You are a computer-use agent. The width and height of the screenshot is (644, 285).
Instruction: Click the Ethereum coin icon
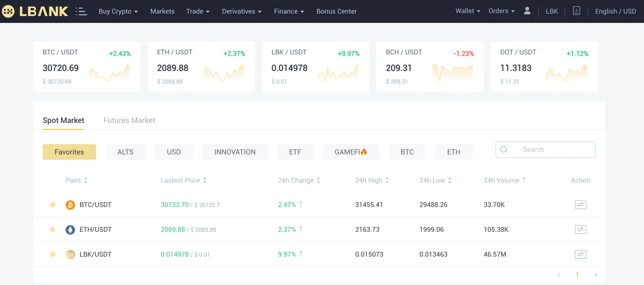point(70,230)
